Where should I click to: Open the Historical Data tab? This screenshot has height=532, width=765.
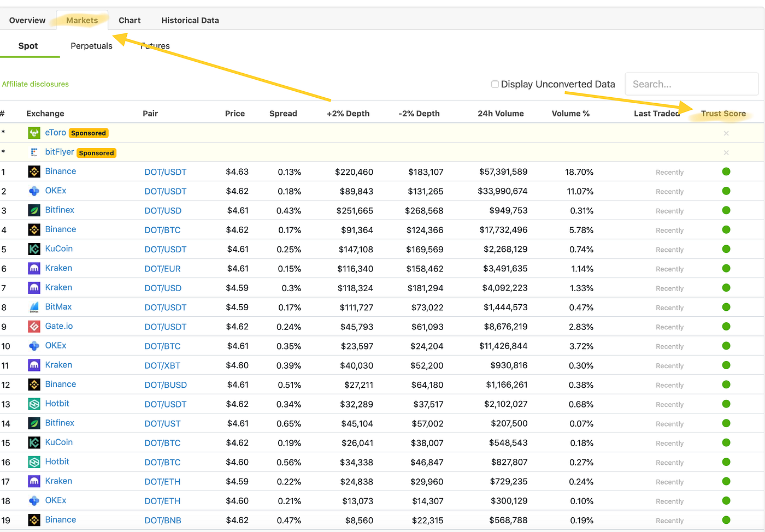190,20
